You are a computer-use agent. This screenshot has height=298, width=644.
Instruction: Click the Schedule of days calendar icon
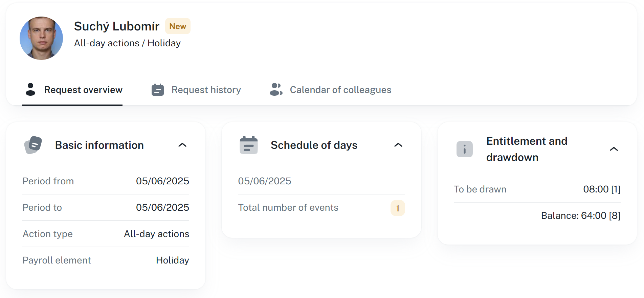tap(248, 145)
